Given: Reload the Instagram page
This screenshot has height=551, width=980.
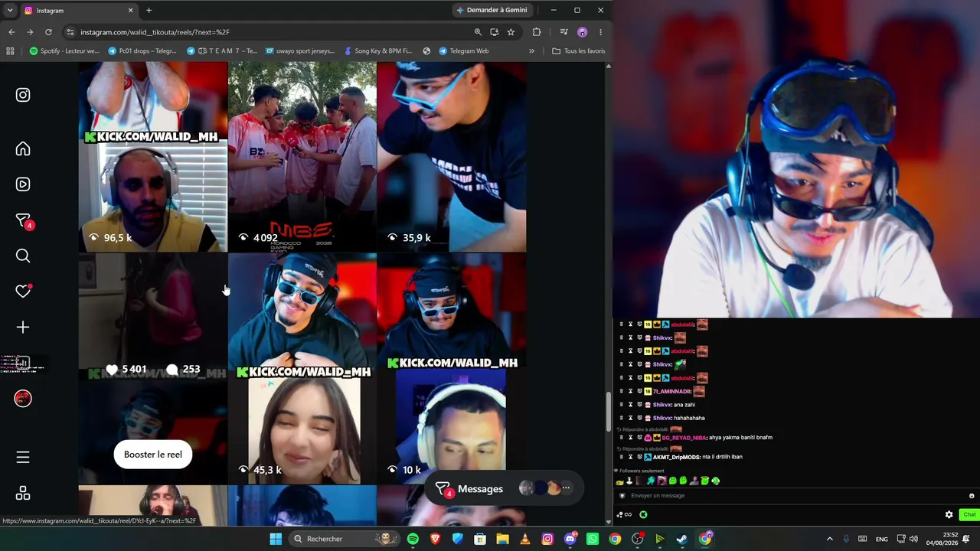Looking at the screenshot, I should coord(48,32).
